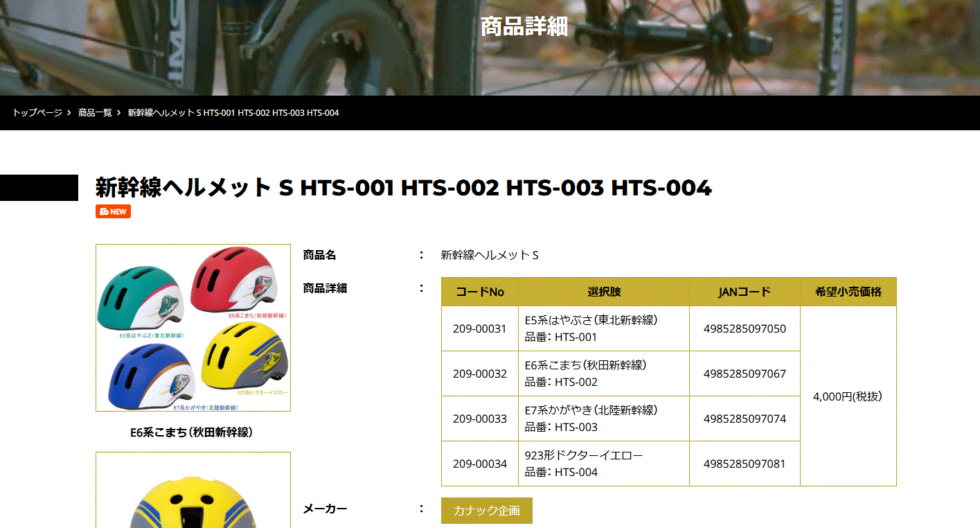
Task: Click the breadcrumb chevron after トップページ
Action: click(x=67, y=112)
